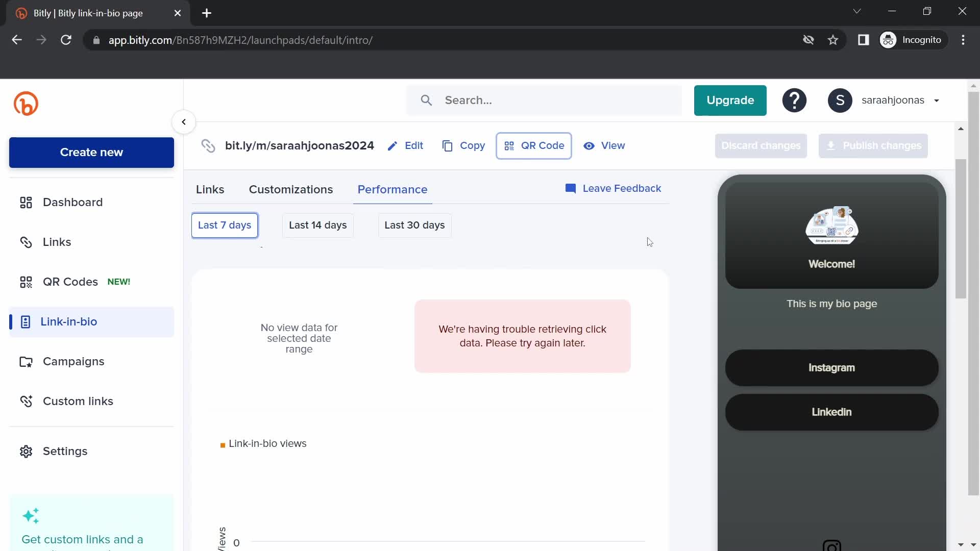
Task: Click the Bitly logo icon top left
Action: 26,104
